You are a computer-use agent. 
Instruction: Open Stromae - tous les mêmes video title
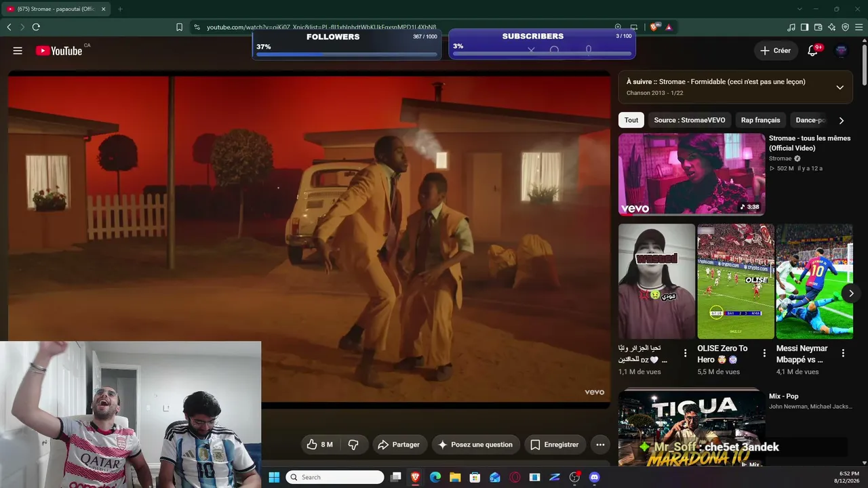(x=810, y=143)
